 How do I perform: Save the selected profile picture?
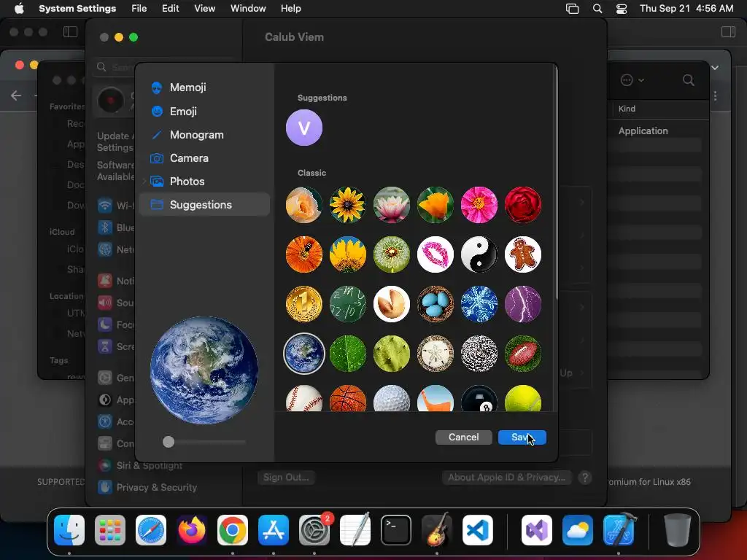coord(522,437)
